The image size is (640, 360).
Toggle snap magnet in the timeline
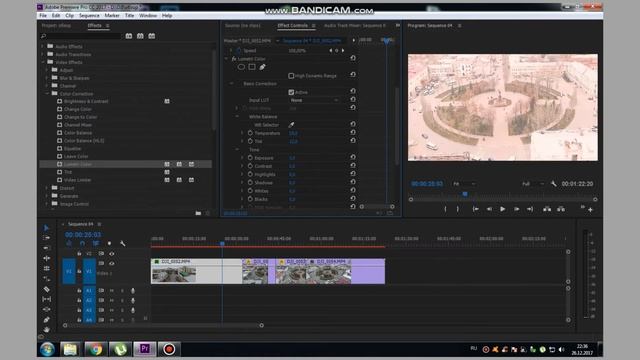[x=82, y=244]
